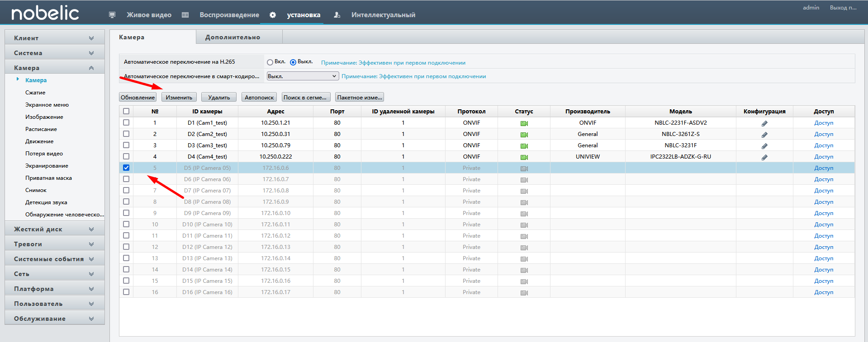The height and width of the screenshot is (342, 868).
Task: Uncheck the checkbox for camera row 5
Action: 126,168
